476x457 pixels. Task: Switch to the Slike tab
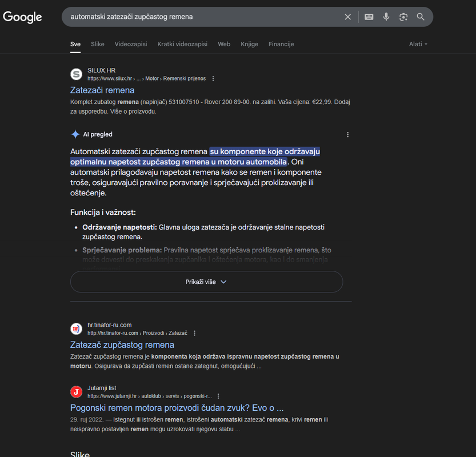click(x=98, y=45)
